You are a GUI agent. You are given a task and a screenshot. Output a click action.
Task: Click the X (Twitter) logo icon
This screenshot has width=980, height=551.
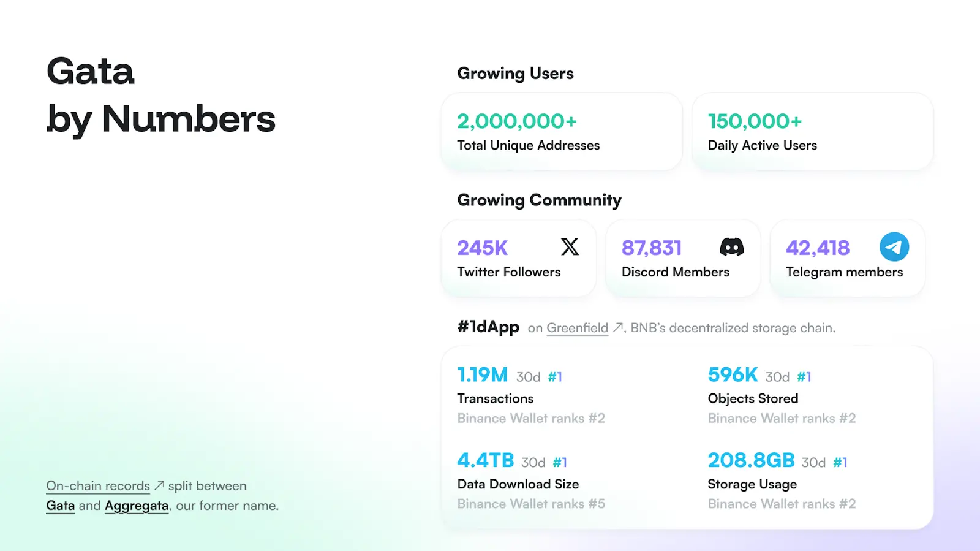coord(570,247)
